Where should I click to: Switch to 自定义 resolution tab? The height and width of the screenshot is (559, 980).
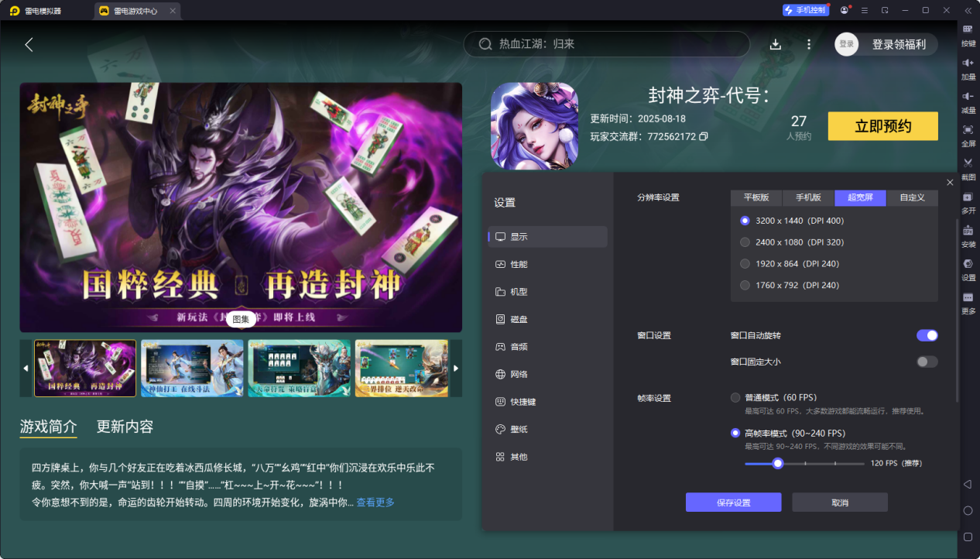(912, 197)
